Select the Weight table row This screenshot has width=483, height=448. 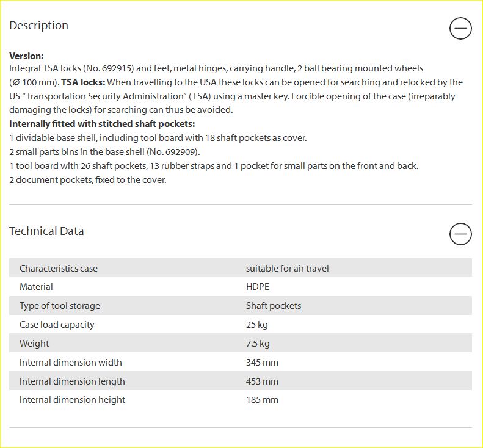click(x=240, y=343)
